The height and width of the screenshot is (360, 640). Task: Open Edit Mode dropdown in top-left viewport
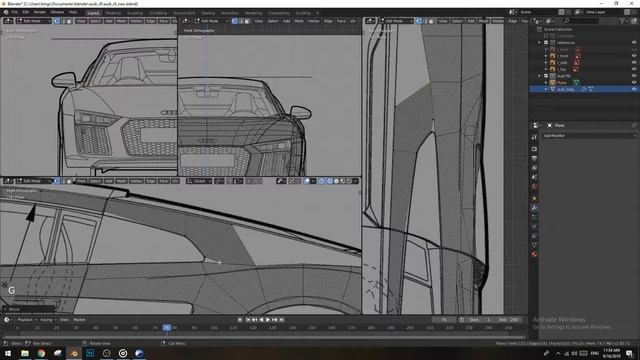pyautogui.click(x=34, y=21)
